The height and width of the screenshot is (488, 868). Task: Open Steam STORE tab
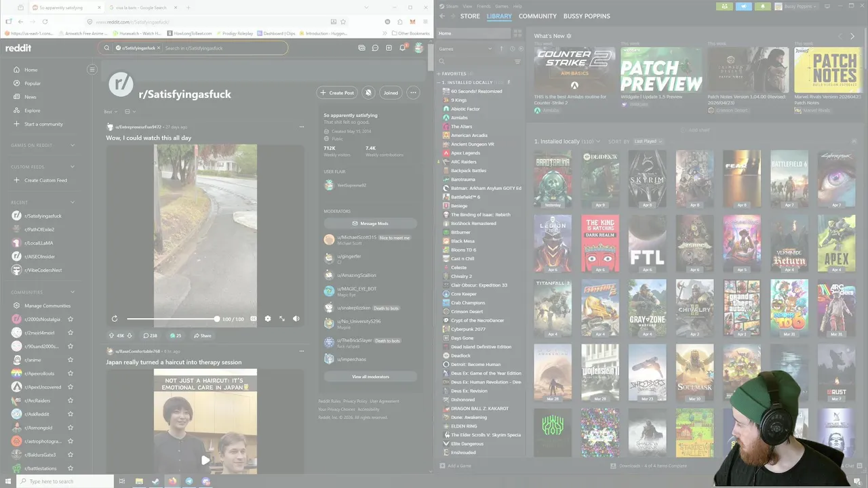tap(470, 16)
